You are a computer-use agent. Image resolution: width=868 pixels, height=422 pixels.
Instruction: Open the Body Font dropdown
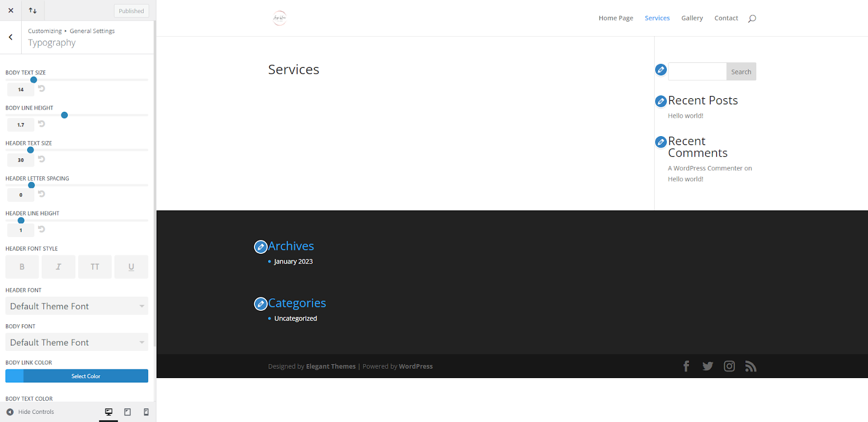point(76,342)
